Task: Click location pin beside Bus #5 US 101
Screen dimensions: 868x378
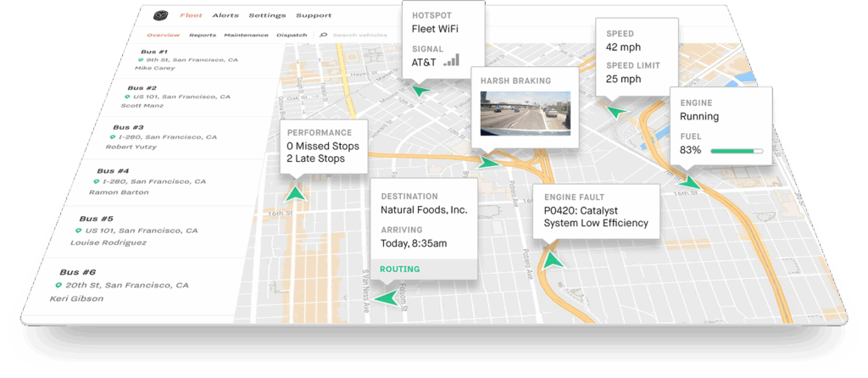Action: point(78,231)
